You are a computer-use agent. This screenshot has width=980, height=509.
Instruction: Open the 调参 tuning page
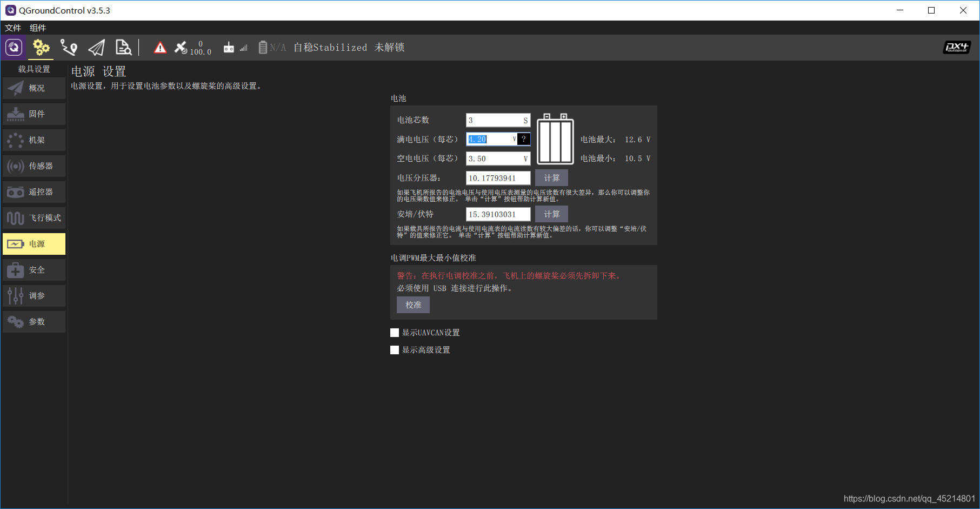34,296
